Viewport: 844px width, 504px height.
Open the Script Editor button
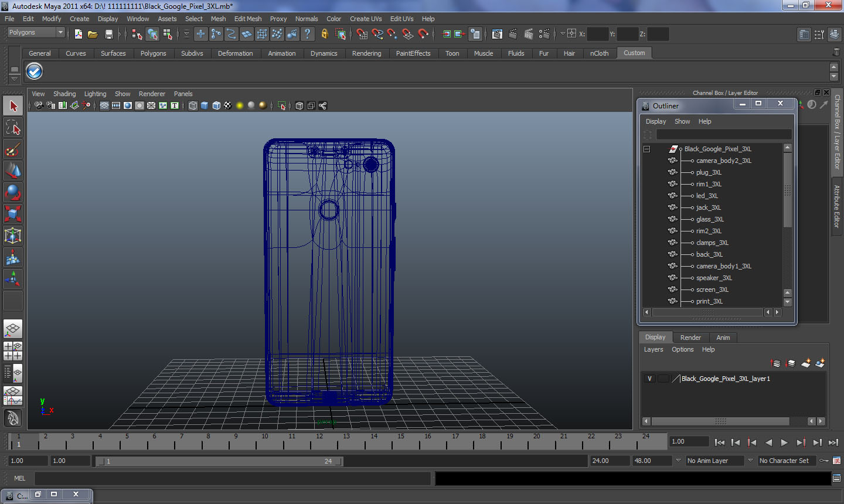tap(837, 478)
